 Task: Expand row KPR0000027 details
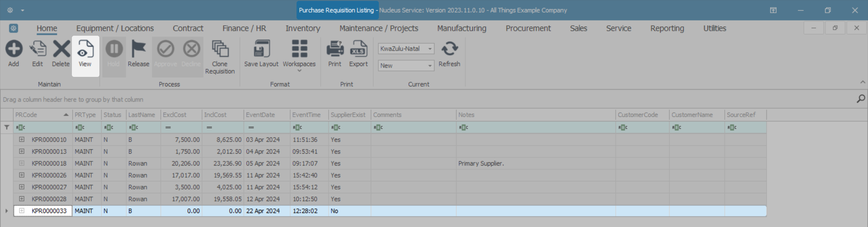[x=22, y=187]
